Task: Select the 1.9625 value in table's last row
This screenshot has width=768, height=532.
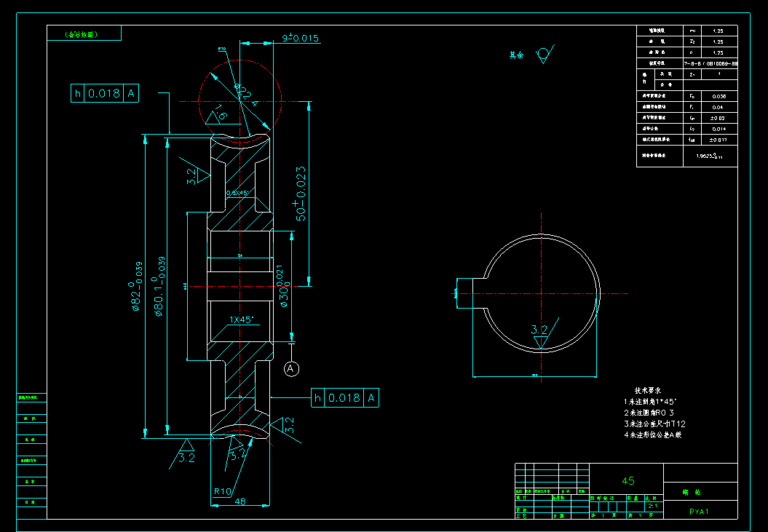Action: pyautogui.click(x=710, y=156)
